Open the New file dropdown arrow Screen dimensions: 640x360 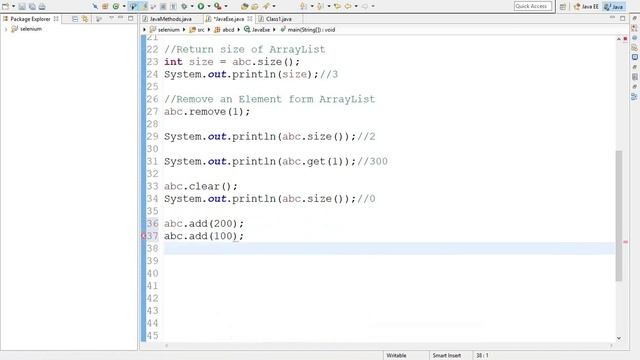pos(13,6)
